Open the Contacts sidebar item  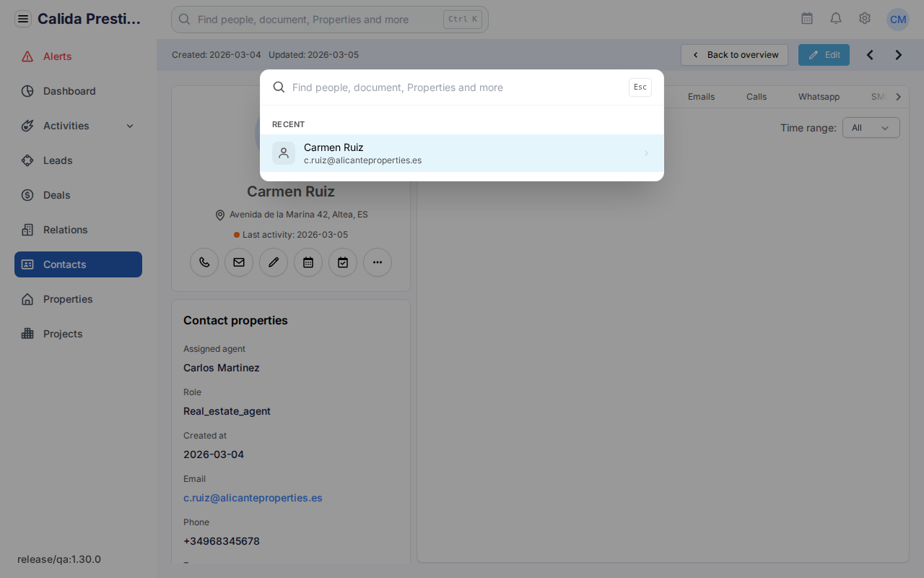[x=78, y=264]
